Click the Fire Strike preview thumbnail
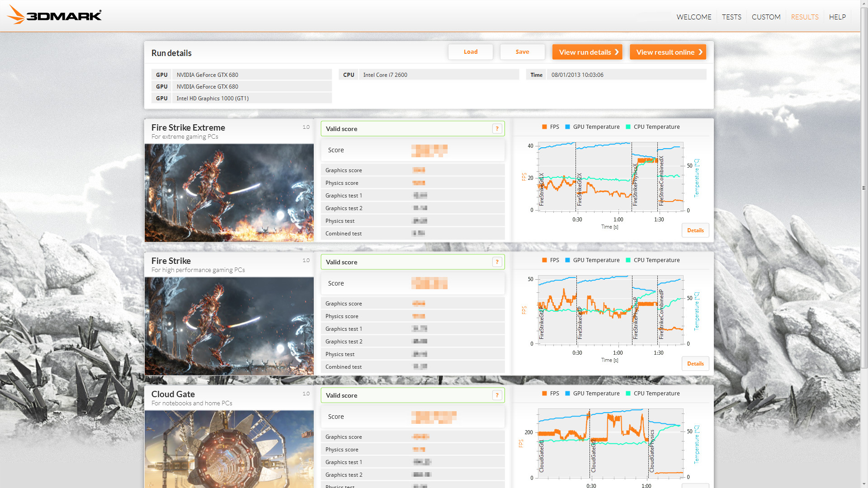The height and width of the screenshot is (488, 868). click(229, 326)
